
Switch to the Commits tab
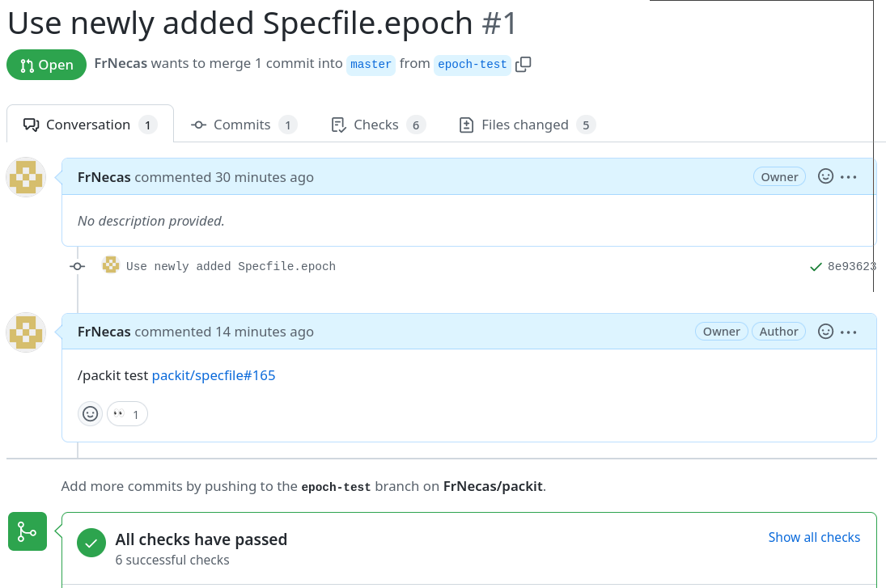(x=242, y=125)
